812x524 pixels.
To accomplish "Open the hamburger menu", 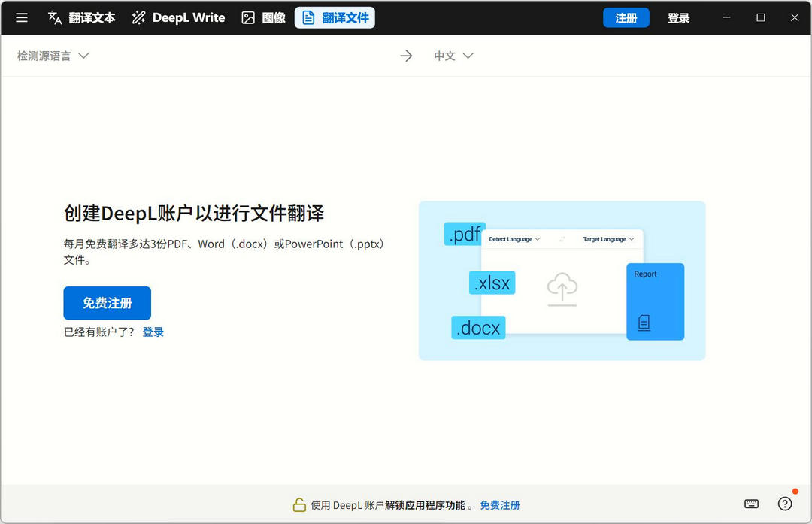I will click(x=21, y=17).
